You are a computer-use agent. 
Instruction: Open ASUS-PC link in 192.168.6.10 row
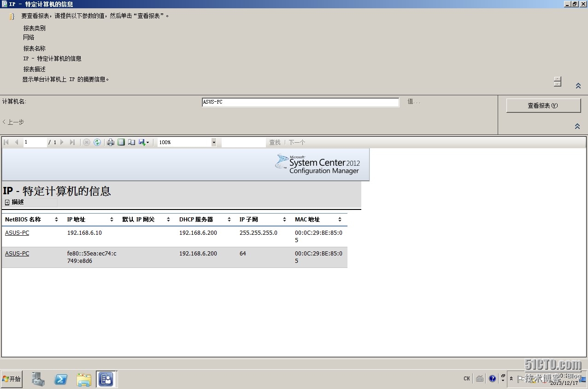click(x=17, y=233)
